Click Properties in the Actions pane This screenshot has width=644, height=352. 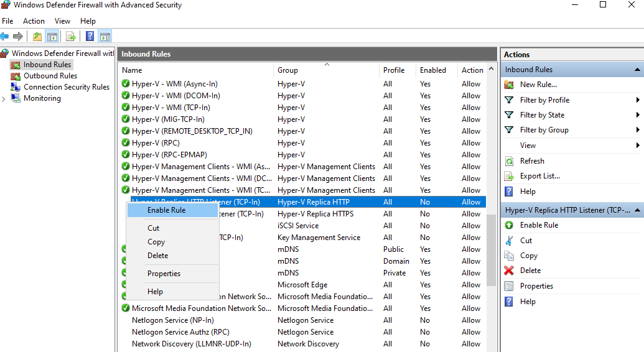pos(536,286)
